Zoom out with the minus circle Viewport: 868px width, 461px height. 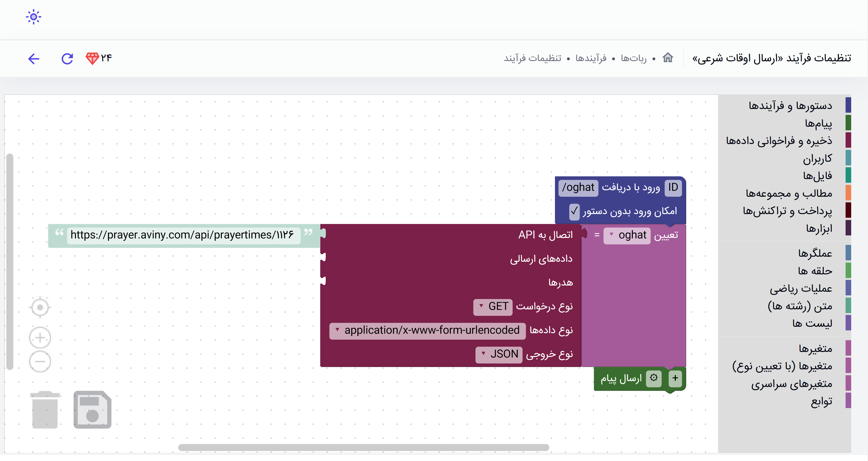coord(40,362)
